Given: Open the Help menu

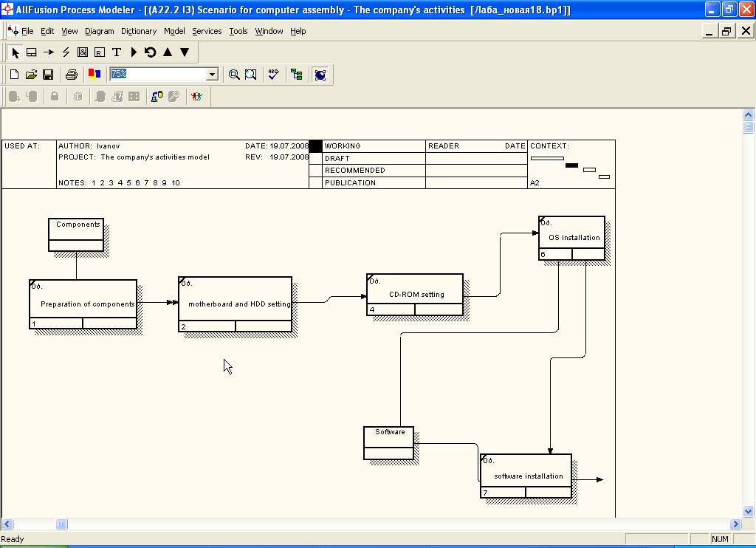Looking at the screenshot, I should pyautogui.click(x=298, y=31).
